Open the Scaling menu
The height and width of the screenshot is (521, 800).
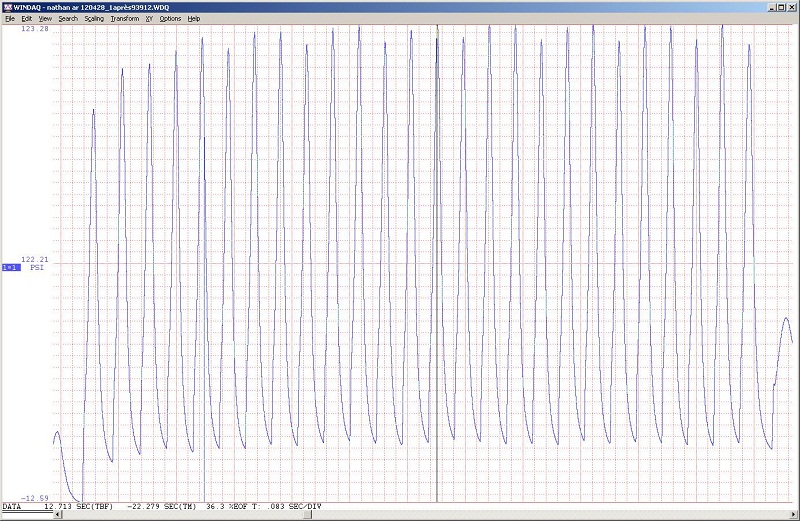click(93, 18)
